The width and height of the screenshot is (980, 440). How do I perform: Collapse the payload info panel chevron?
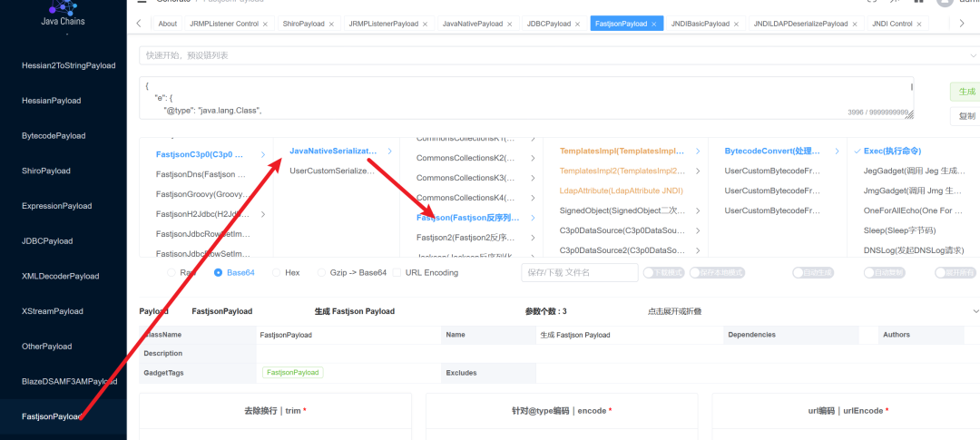975,311
